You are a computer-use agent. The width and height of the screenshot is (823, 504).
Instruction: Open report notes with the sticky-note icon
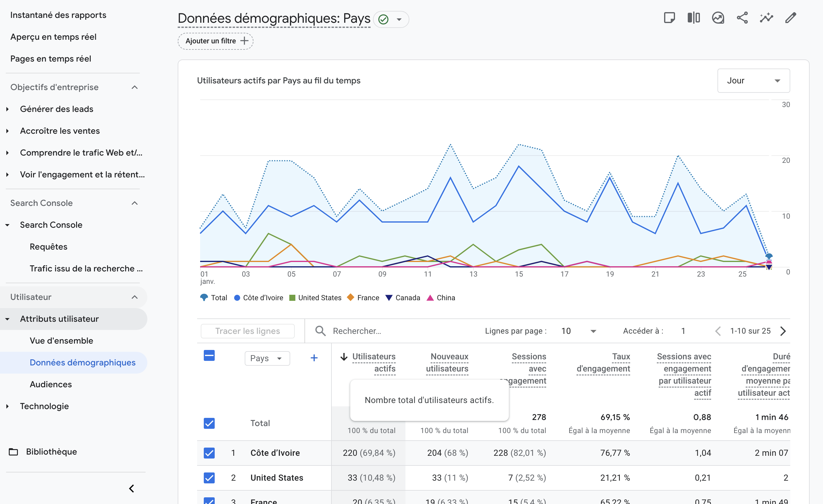[x=670, y=17]
